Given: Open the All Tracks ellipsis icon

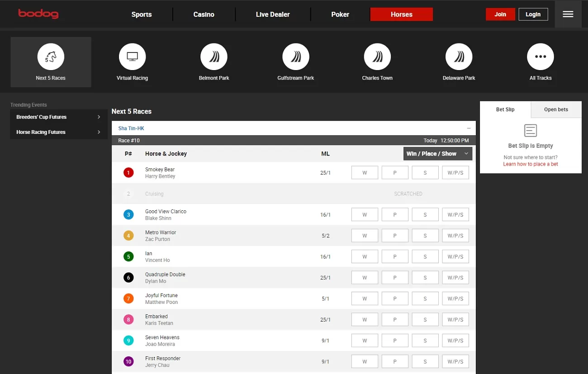Looking at the screenshot, I should point(541,57).
